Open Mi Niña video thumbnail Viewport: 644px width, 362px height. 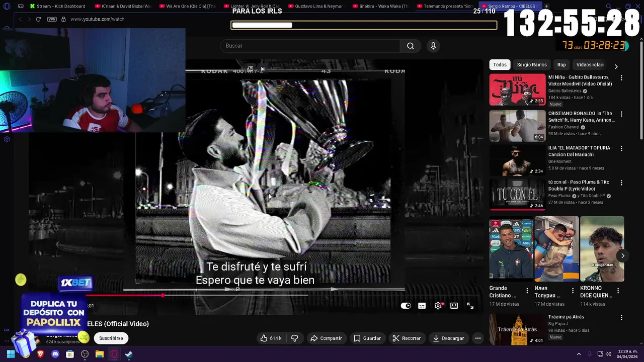point(517,89)
